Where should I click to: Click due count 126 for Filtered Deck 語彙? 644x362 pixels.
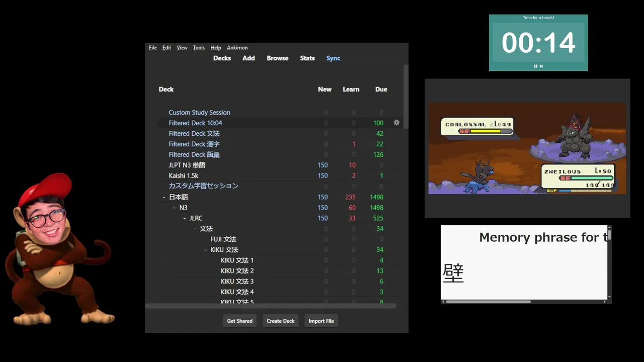[x=378, y=155]
